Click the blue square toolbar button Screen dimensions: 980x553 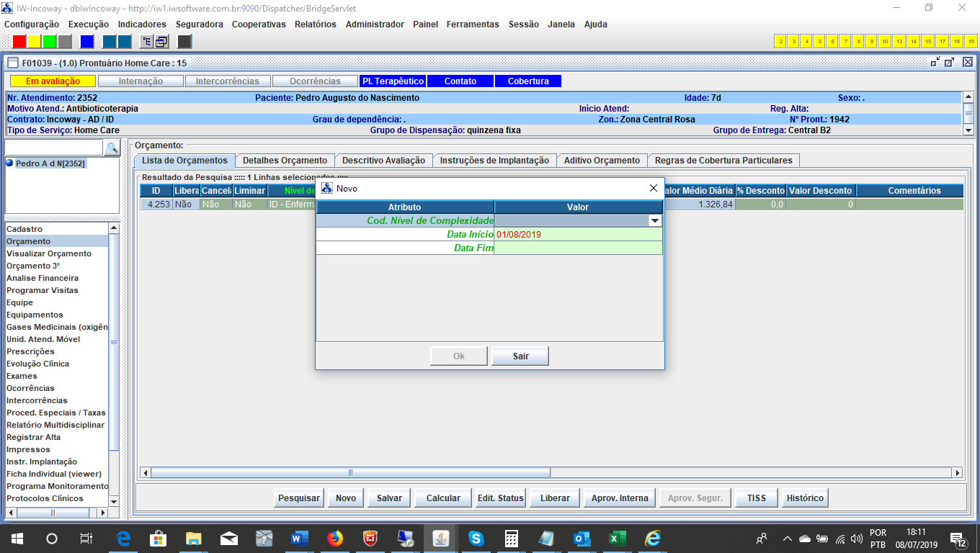pos(86,41)
